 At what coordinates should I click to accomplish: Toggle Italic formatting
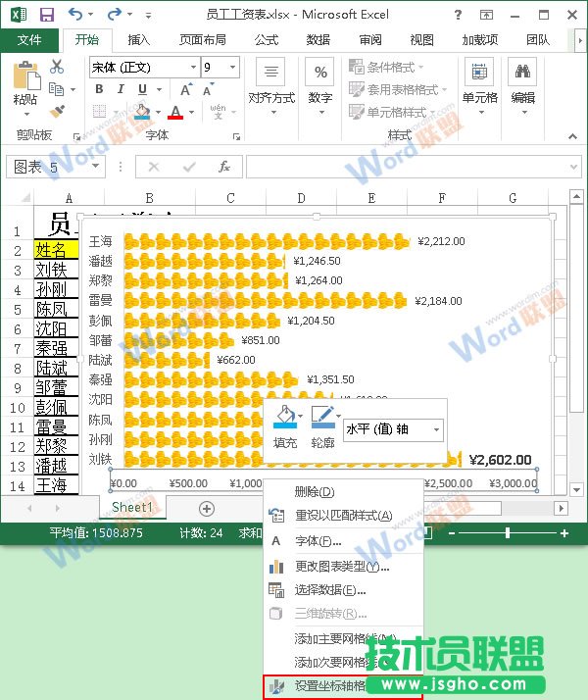[121, 89]
